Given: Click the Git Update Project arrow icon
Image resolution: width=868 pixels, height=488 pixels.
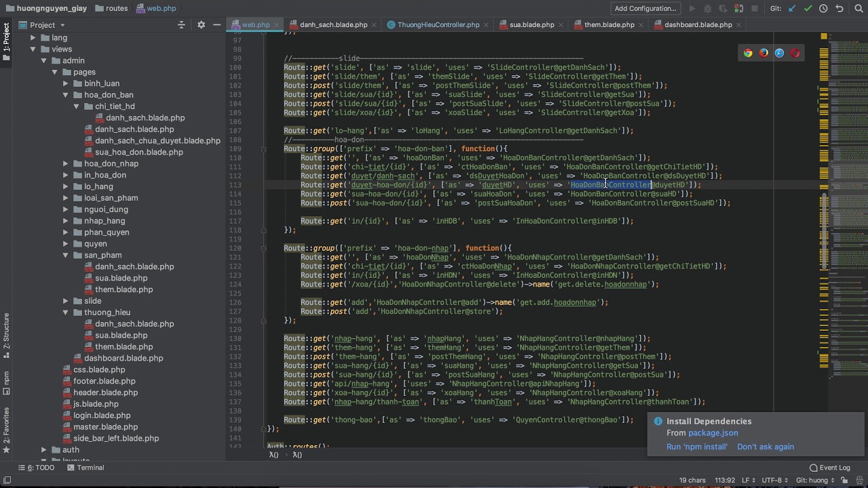Looking at the screenshot, I should tap(792, 9).
